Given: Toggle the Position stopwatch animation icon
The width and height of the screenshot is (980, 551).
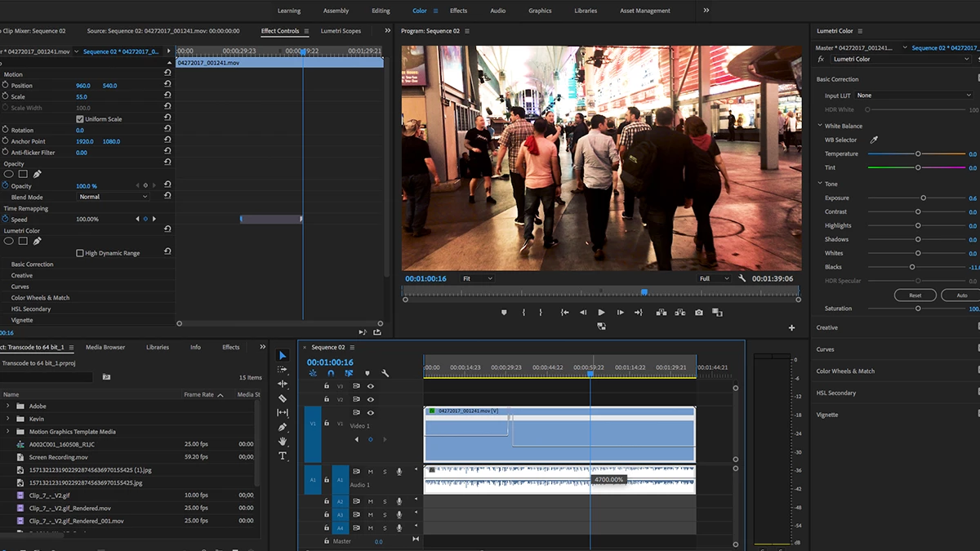Looking at the screenshot, I should [5, 86].
